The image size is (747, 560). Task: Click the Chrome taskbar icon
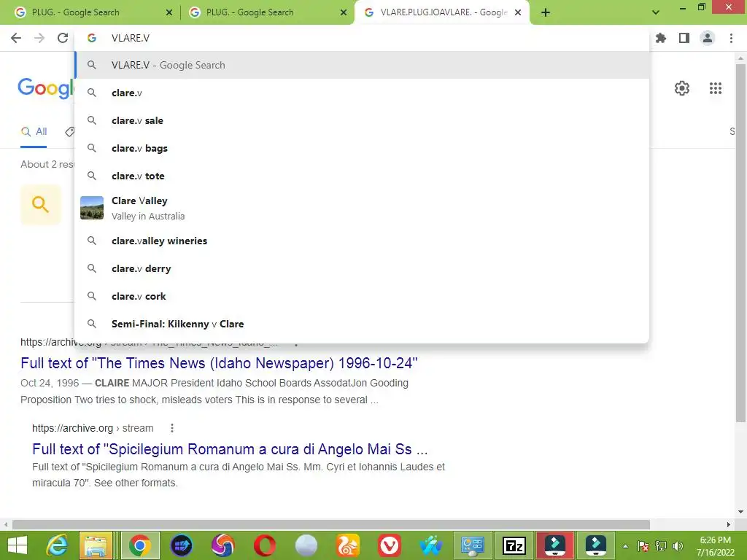tap(140, 545)
